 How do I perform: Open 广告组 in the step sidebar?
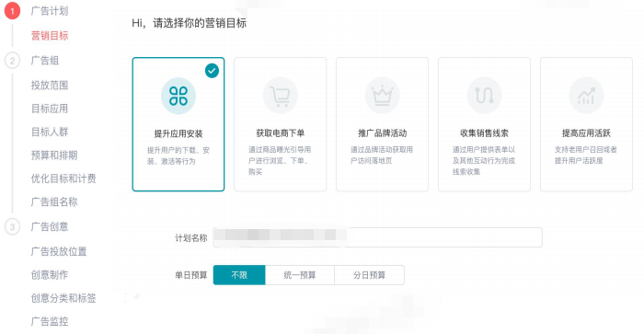[x=45, y=61]
